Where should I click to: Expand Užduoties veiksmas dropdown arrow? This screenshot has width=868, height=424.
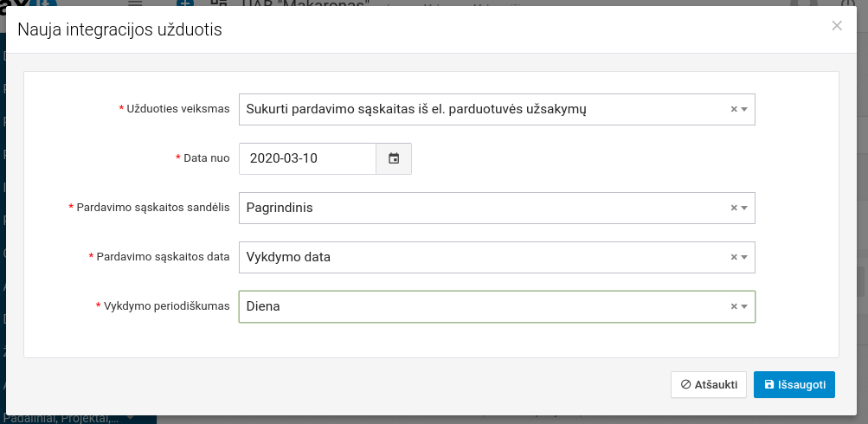(x=744, y=109)
